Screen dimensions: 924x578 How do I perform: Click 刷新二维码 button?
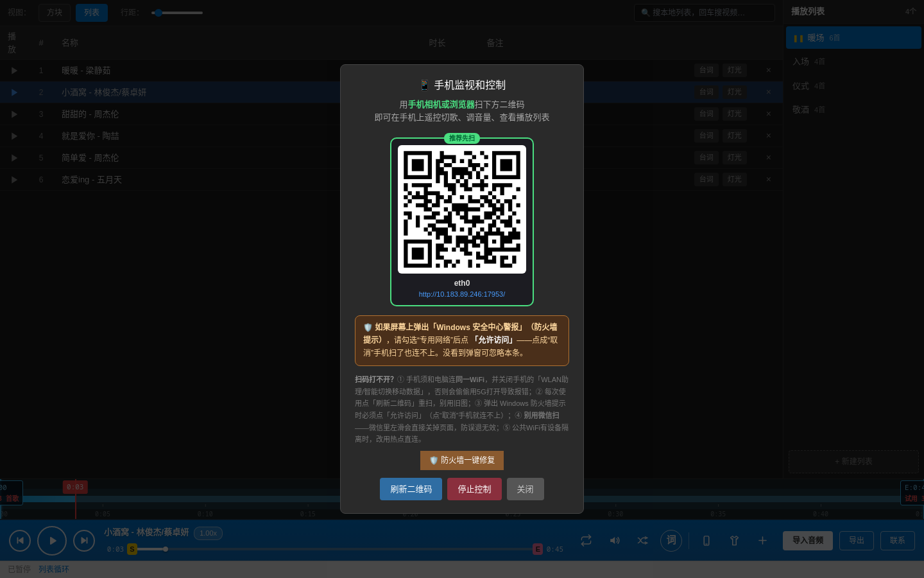[411, 489]
